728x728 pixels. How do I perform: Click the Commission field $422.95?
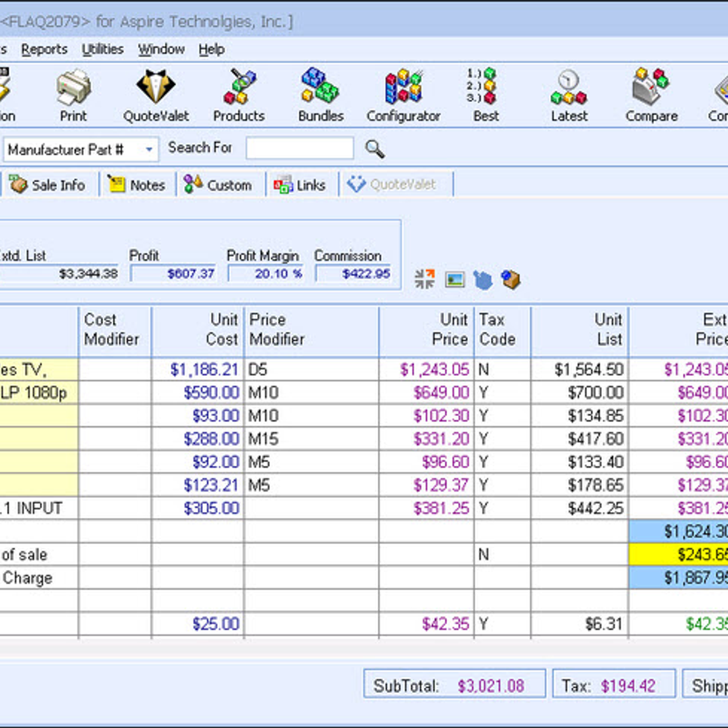coord(354,273)
